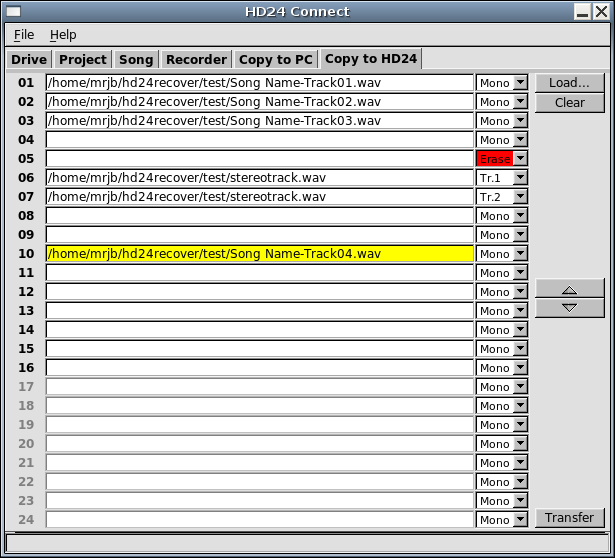This screenshot has width=615, height=558.
Task: Click the move-up arrow button
Action: pos(569,289)
